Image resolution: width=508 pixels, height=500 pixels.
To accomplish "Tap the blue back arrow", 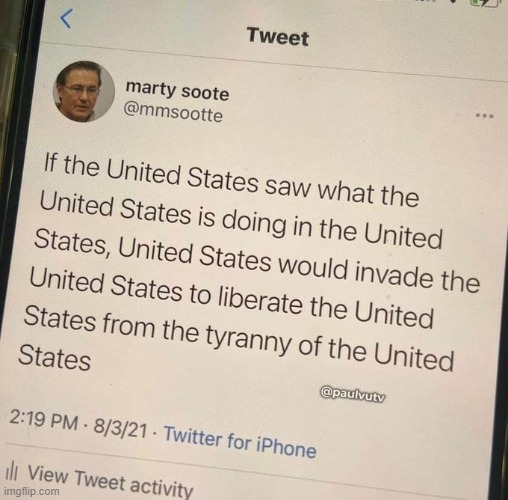I will (66, 19).
